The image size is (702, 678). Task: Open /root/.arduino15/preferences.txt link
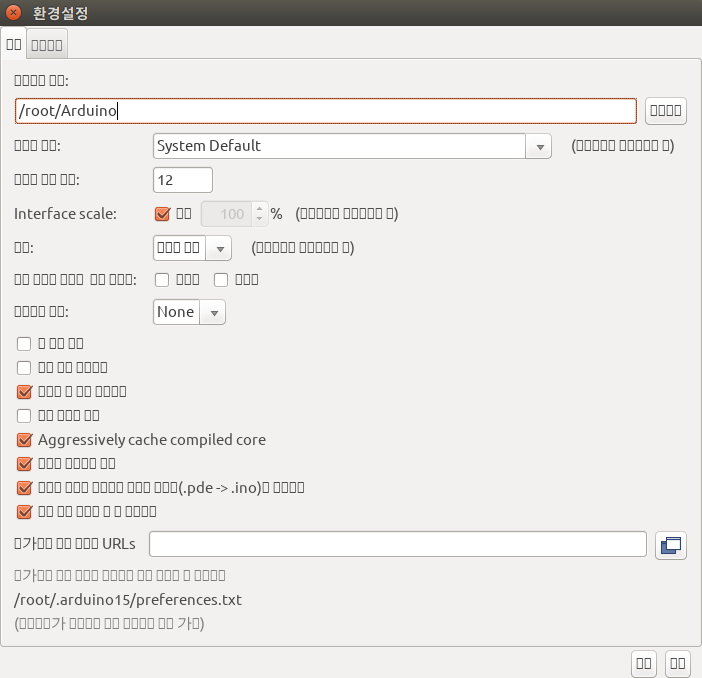pyautogui.click(x=128, y=600)
